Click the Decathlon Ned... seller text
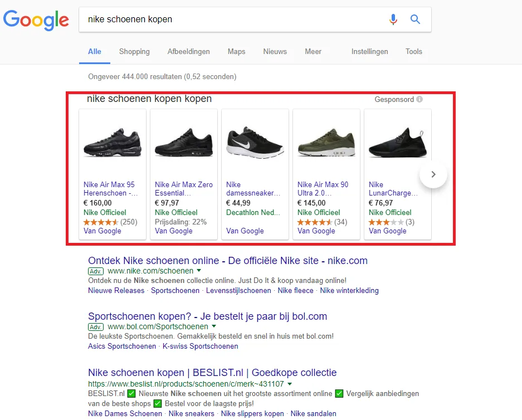The image size is (522, 420). point(253,212)
